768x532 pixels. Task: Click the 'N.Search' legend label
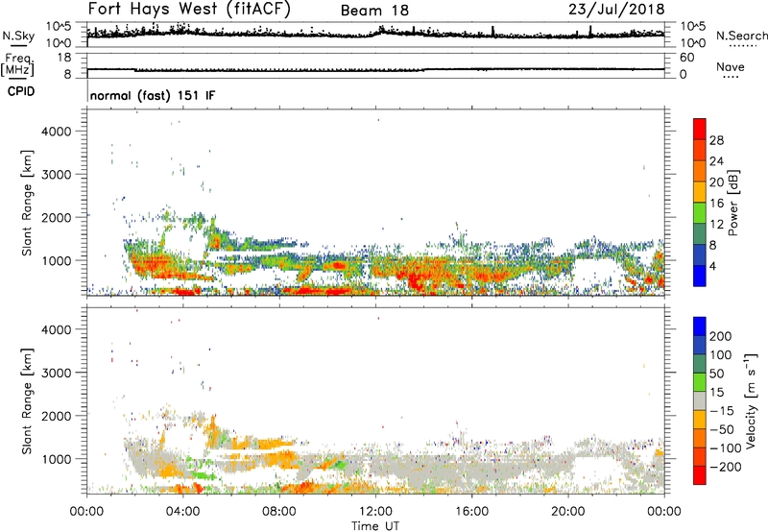(741, 36)
